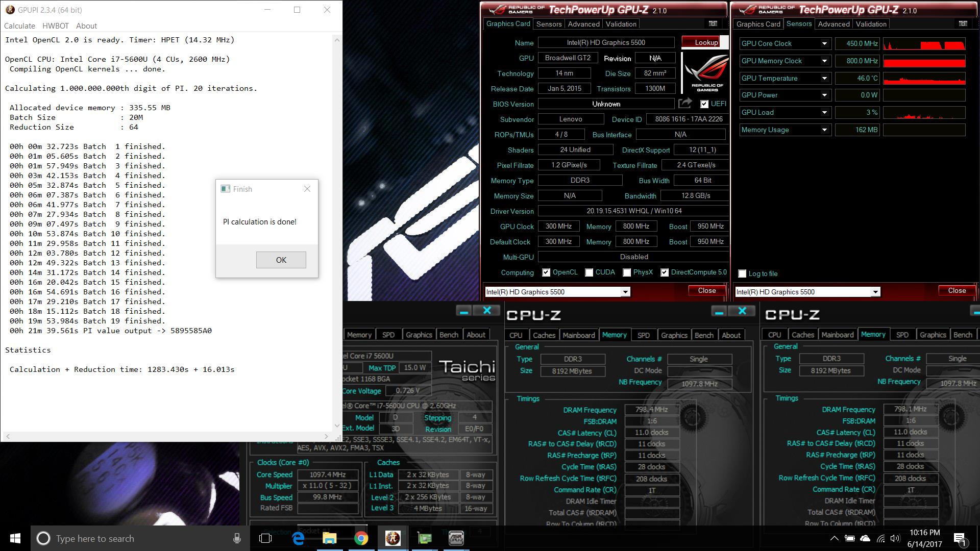This screenshot has width=980, height=551.
Task: Expand Memory Usage sensor dropdown
Action: [x=824, y=130]
